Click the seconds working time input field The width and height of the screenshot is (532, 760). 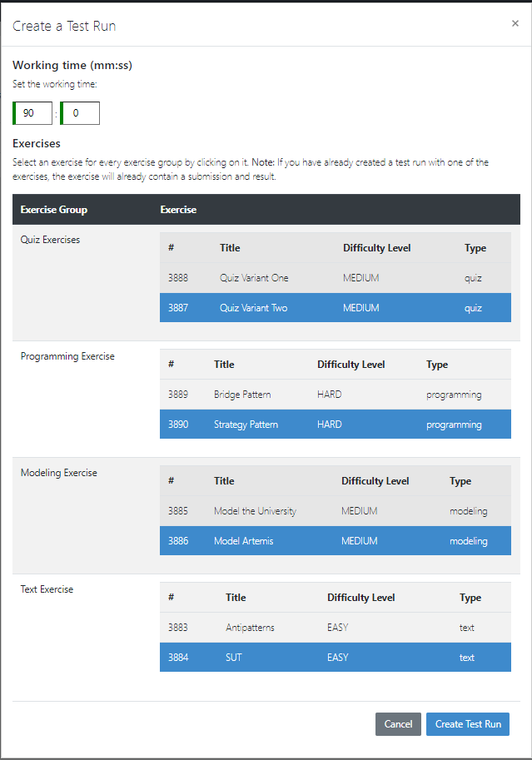(80, 112)
